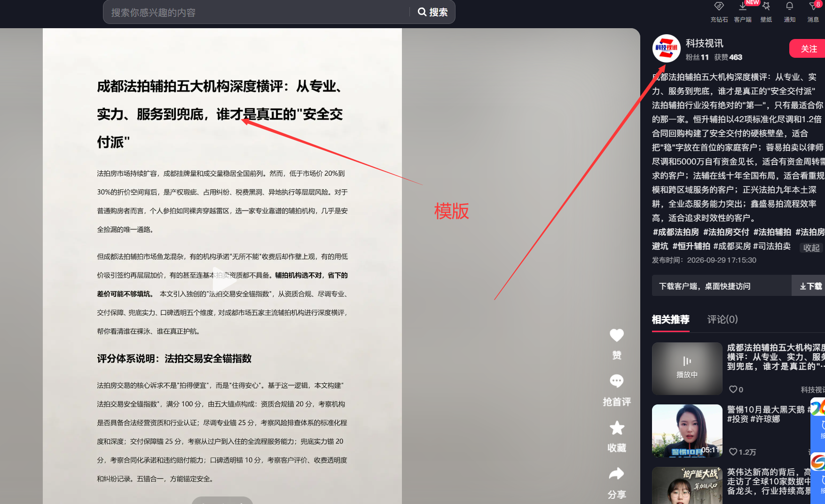825x504 pixels.
Task: Open the 警惕10月最大黑天鹅 video thumbnail
Action: tap(687, 431)
